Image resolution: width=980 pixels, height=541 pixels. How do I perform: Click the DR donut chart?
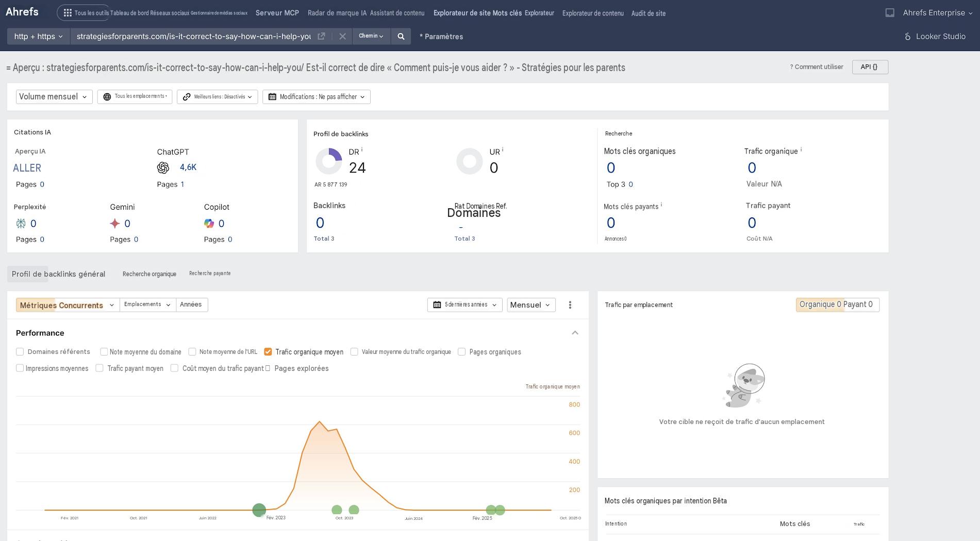(329, 161)
